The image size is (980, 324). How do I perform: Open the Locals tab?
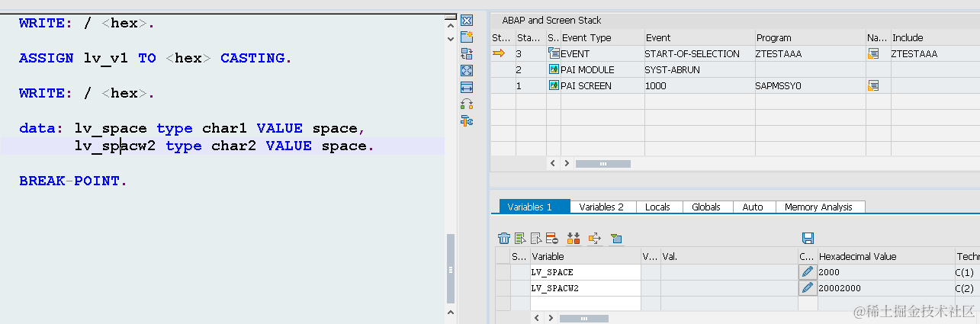coord(657,207)
